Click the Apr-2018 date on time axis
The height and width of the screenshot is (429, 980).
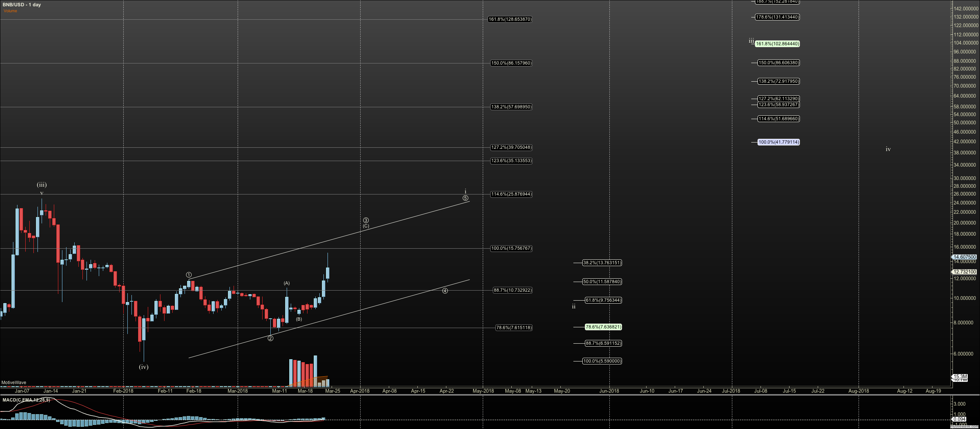pyautogui.click(x=359, y=390)
